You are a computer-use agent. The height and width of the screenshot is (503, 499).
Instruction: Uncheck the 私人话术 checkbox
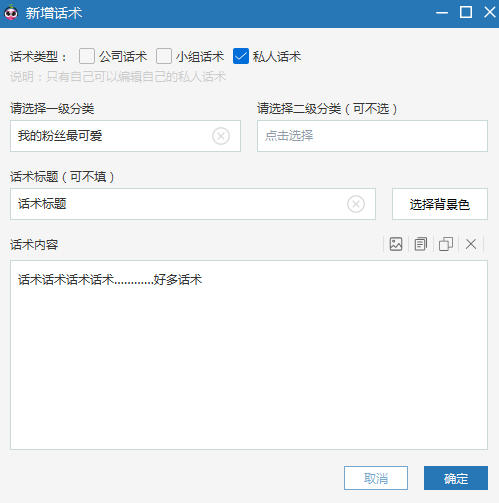[x=241, y=56]
